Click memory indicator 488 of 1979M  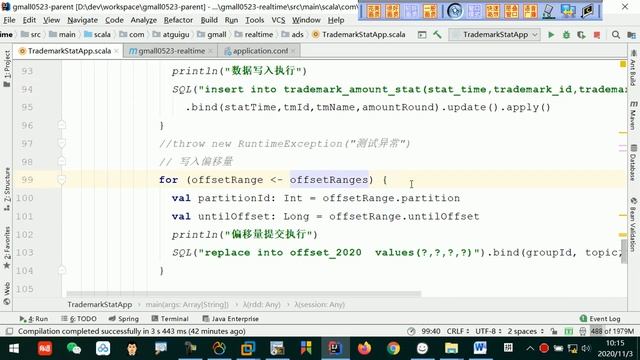pyautogui.click(x=612, y=331)
